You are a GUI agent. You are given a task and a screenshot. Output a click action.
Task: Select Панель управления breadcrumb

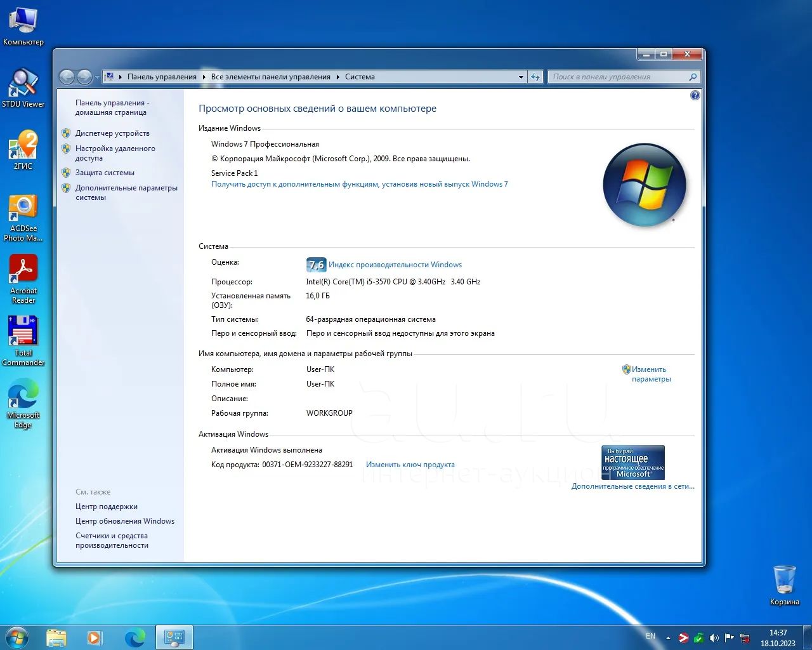click(x=162, y=77)
